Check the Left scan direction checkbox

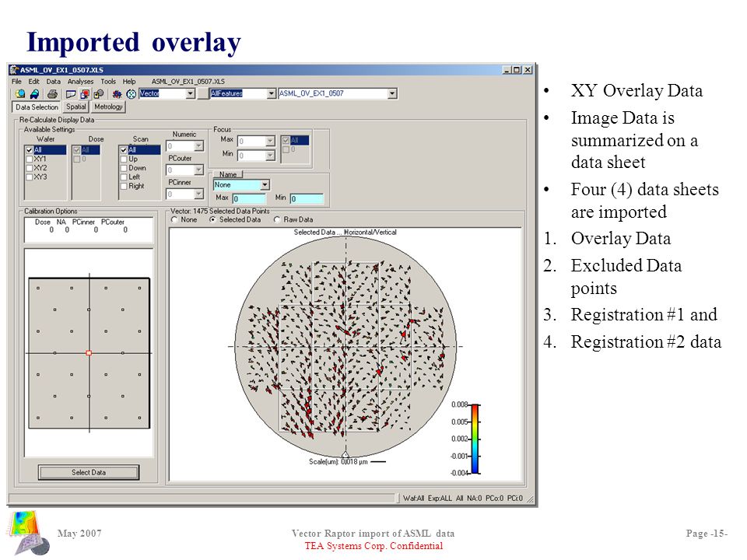[x=124, y=177]
